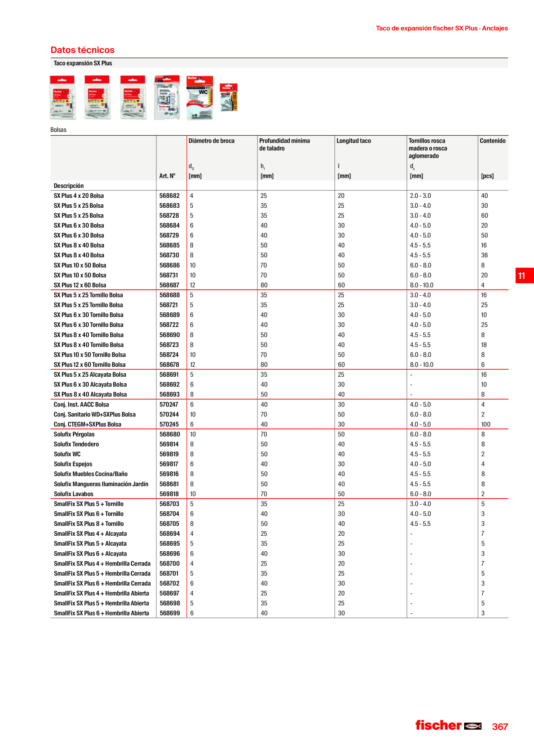Click 'SmallFix SX Plus 8 + Tornillo' row
This screenshot has width=534, height=756.
[279, 524]
